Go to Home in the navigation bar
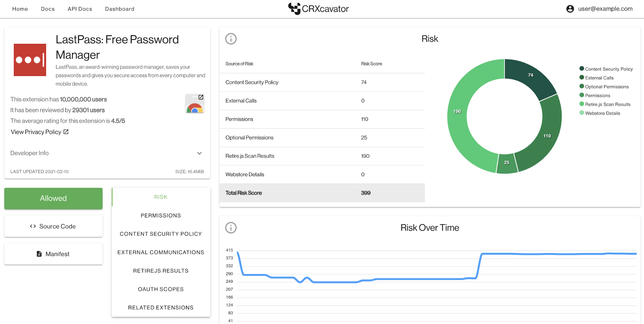The width and height of the screenshot is (644, 324). pyautogui.click(x=20, y=9)
